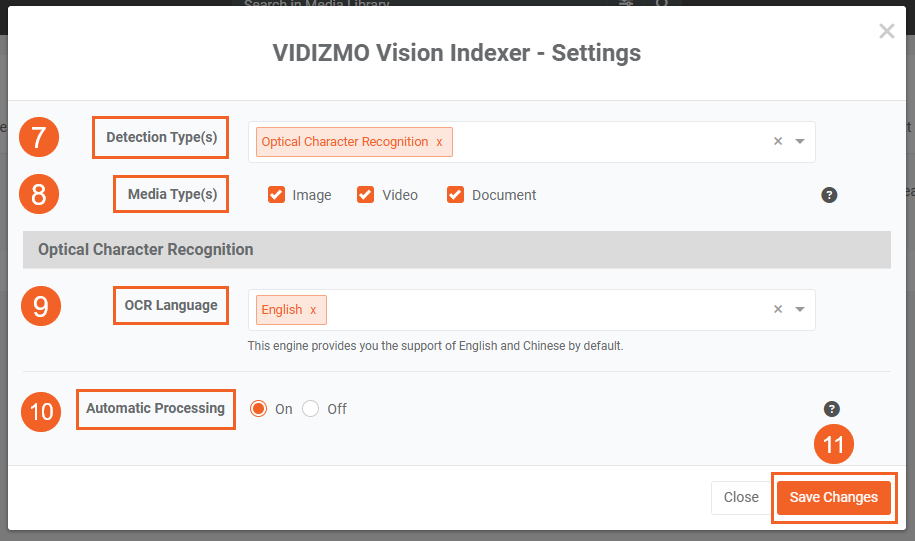This screenshot has height=541, width=915.
Task: Click Save Changes button
Action: point(833,497)
